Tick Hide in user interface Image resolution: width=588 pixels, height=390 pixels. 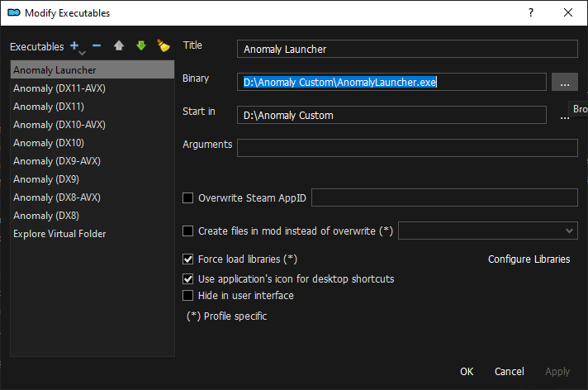point(188,296)
